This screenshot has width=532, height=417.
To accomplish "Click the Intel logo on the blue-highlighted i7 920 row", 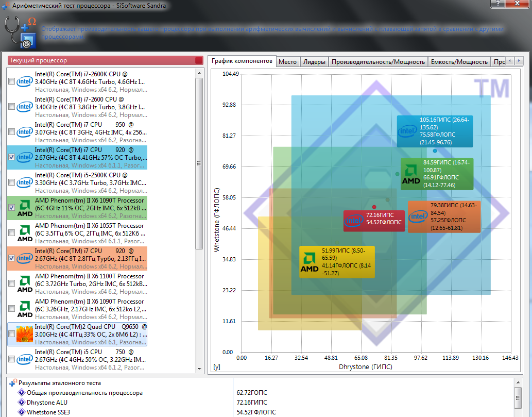I will [25, 157].
